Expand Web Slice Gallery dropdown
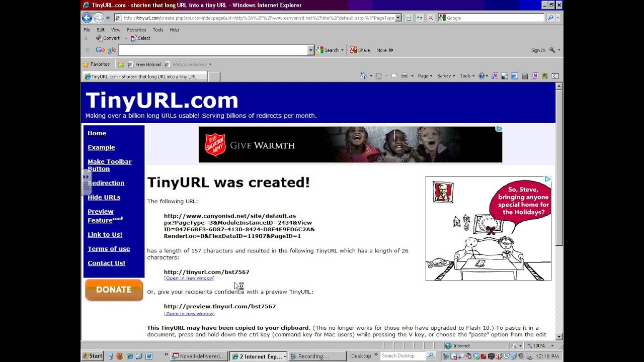This screenshot has width=644, height=362. (x=210, y=64)
